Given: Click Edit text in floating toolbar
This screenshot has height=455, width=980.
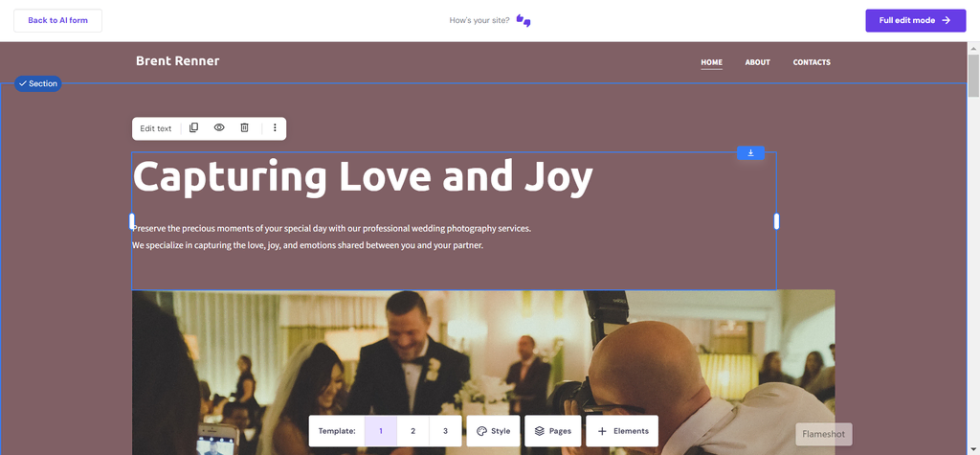Looking at the screenshot, I should point(156,128).
